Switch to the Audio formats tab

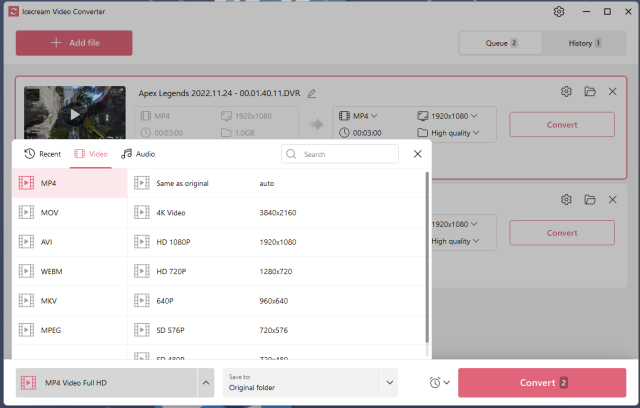(x=138, y=154)
